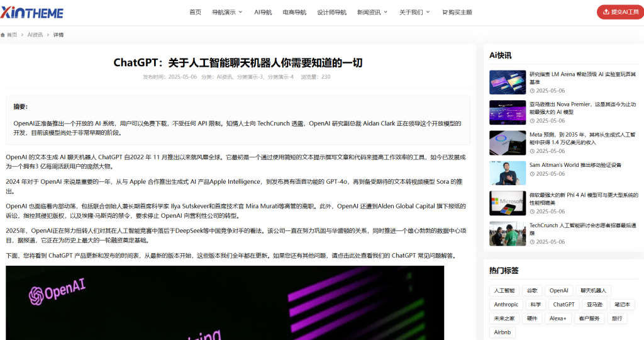Select the OpenAI tag

(558, 291)
